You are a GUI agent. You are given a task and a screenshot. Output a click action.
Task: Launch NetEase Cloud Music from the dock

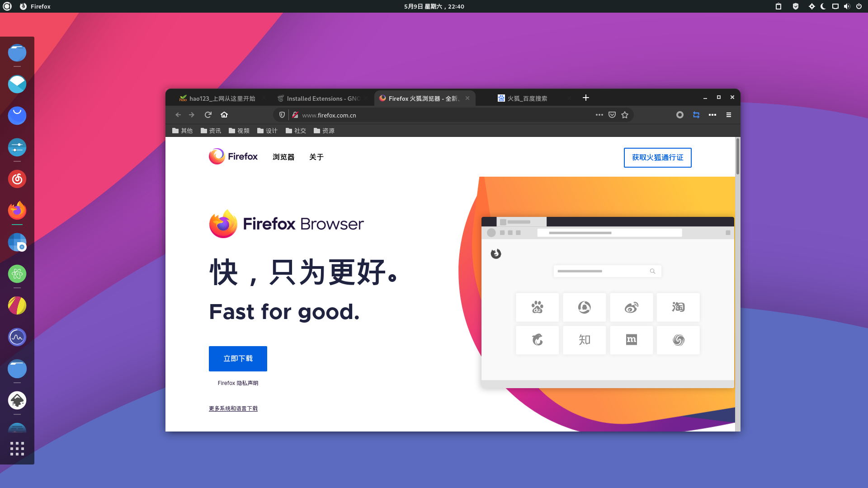pos(17,178)
